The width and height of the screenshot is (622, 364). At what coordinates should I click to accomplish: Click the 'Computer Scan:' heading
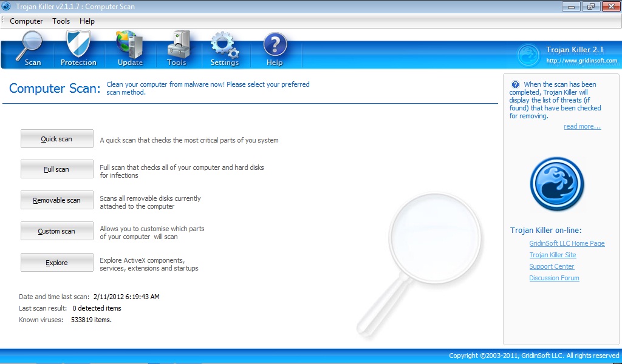(x=55, y=89)
